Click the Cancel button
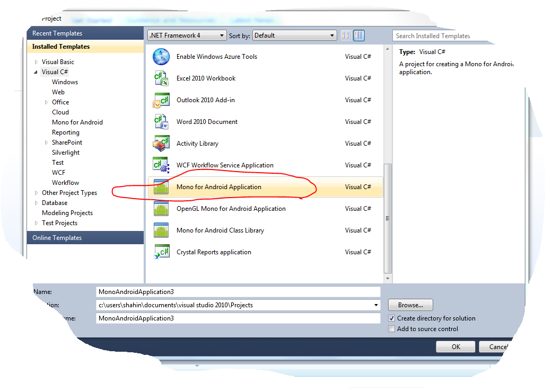545x392 pixels. [496, 347]
